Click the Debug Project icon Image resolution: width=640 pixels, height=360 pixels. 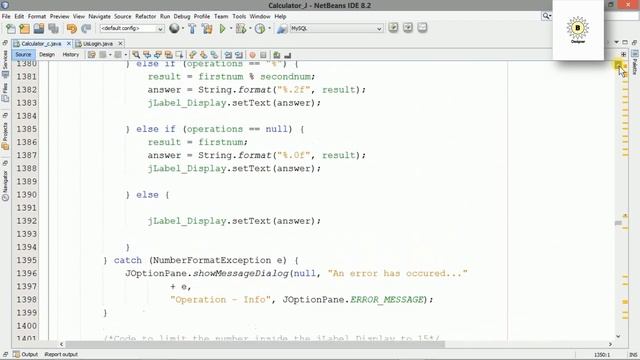point(241,29)
